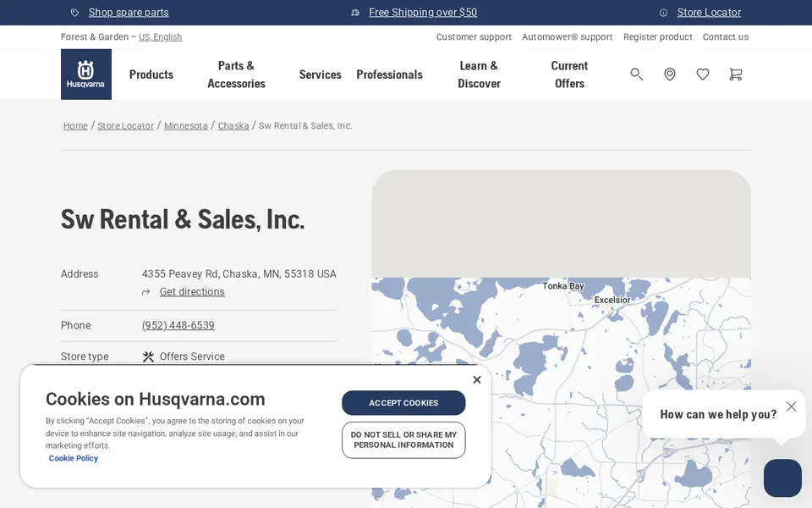Open the search magnifier icon
The width and height of the screenshot is (812, 508).
[636, 75]
